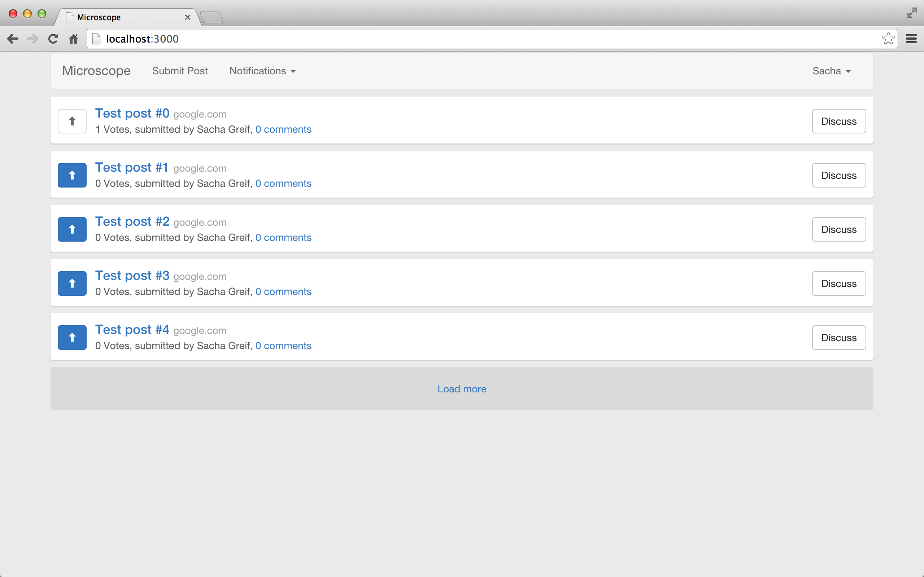Click Discuss button for Test post #0
The height and width of the screenshot is (577, 924).
tap(838, 122)
